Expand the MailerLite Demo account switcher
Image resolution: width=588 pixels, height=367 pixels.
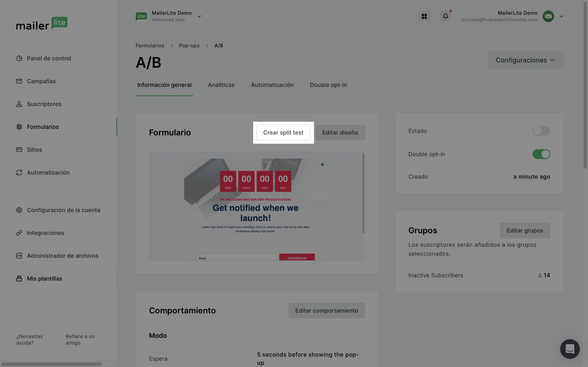tap(199, 16)
